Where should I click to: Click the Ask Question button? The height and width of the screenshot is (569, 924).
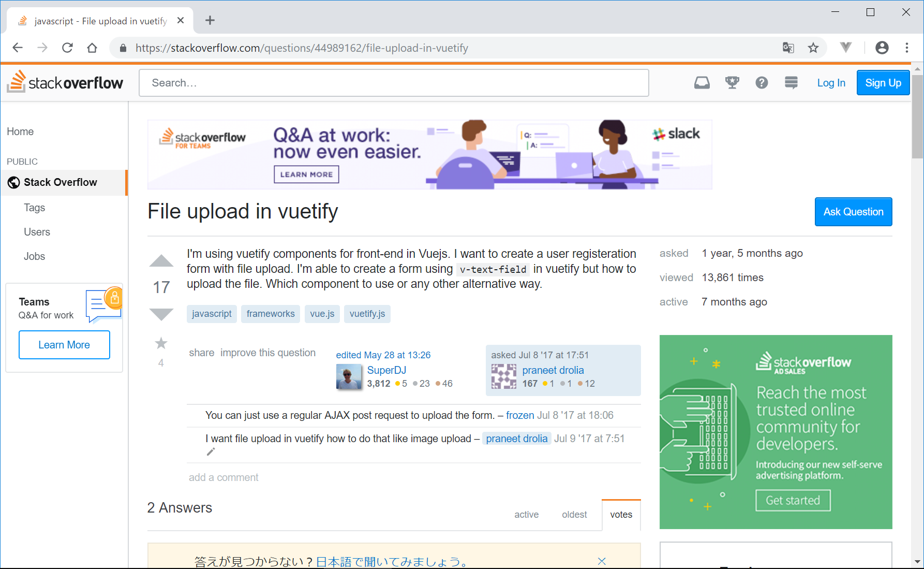[x=853, y=212]
